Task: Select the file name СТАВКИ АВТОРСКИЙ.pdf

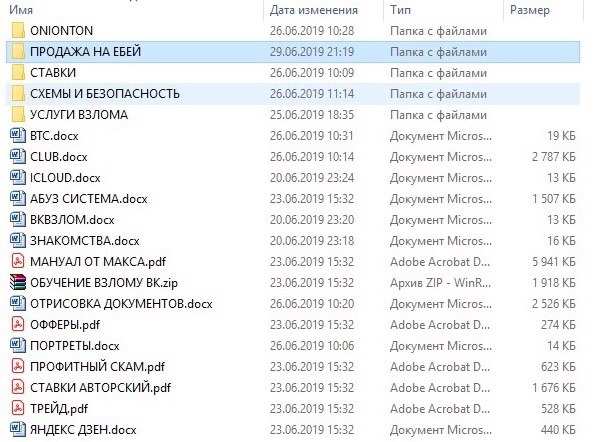Action: point(101,387)
